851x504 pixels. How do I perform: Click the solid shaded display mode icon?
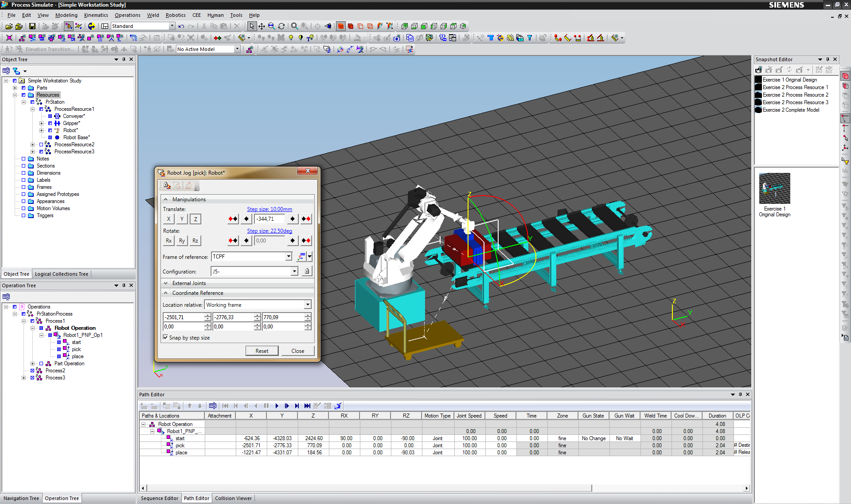click(340, 26)
